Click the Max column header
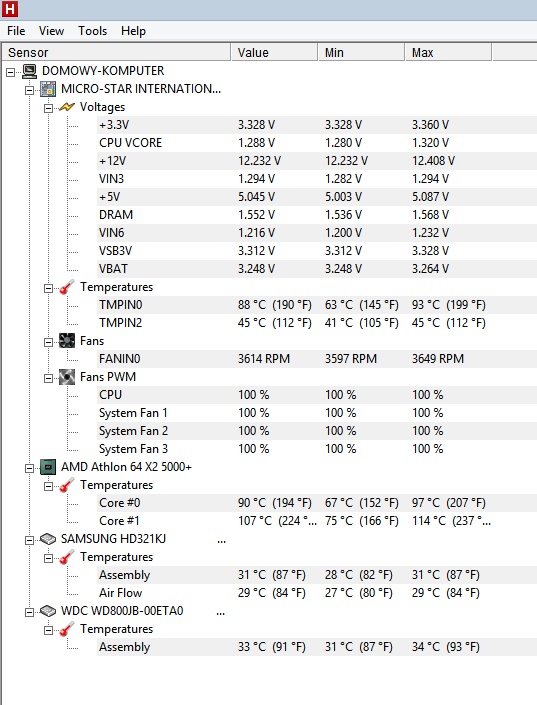Viewport: 537px width, 705px height. coord(448,53)
